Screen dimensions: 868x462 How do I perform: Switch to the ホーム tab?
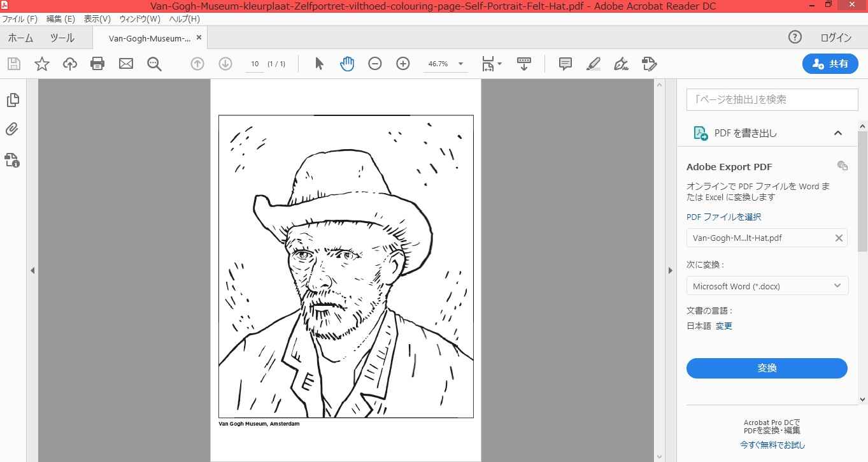[20, 38]
